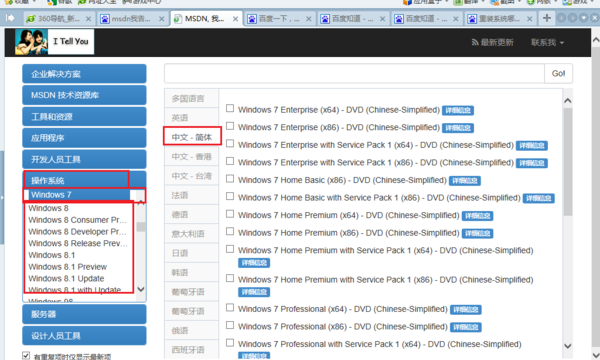Viewport: 600px width, 360px height.
Task: Select Windows 8 Consumer Pr... entry
Action: point(77,220)
